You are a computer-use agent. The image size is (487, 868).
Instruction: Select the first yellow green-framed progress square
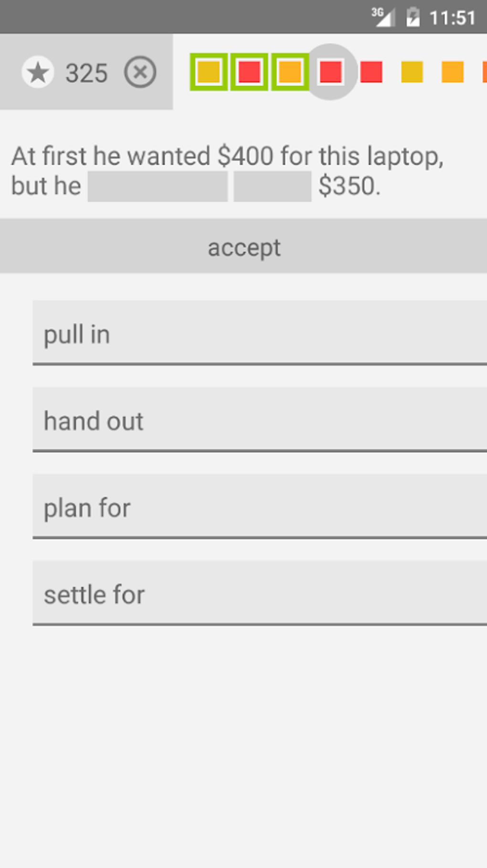(209, 72)
